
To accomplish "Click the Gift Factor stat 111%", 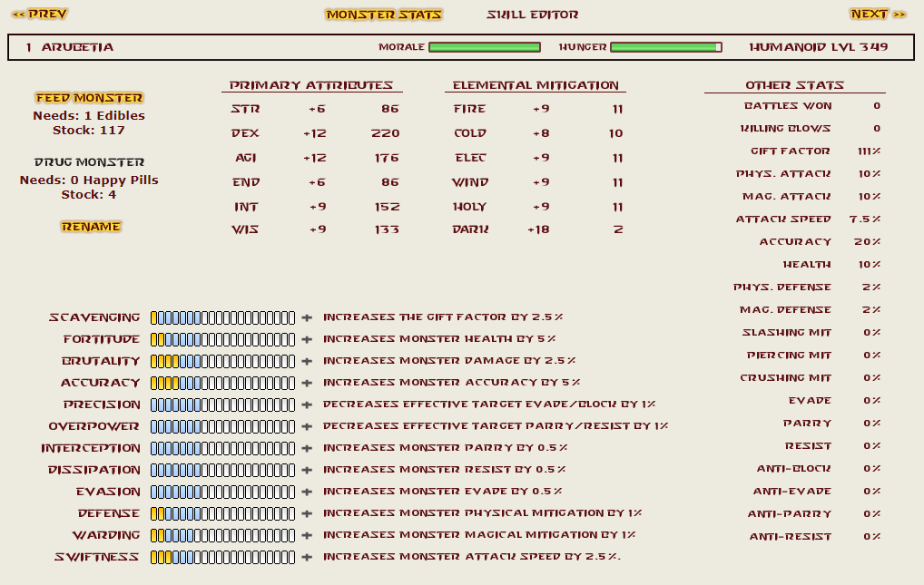I will point(870,151).
